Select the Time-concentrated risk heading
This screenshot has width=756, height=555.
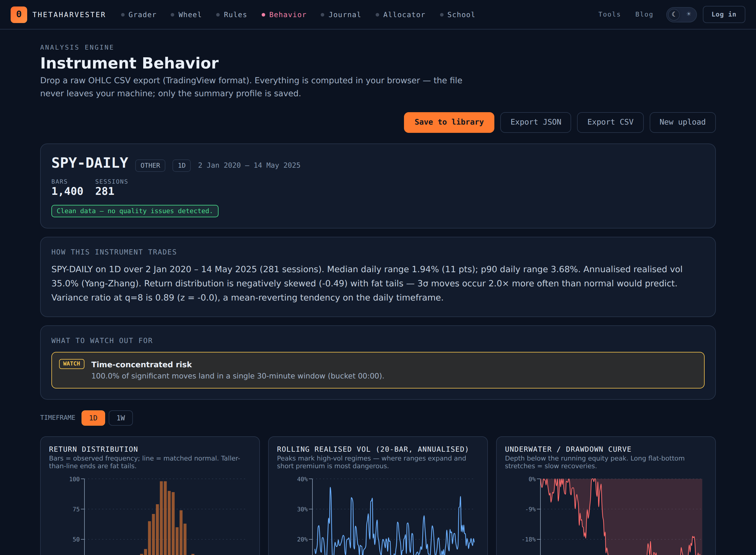click(141, 365)
